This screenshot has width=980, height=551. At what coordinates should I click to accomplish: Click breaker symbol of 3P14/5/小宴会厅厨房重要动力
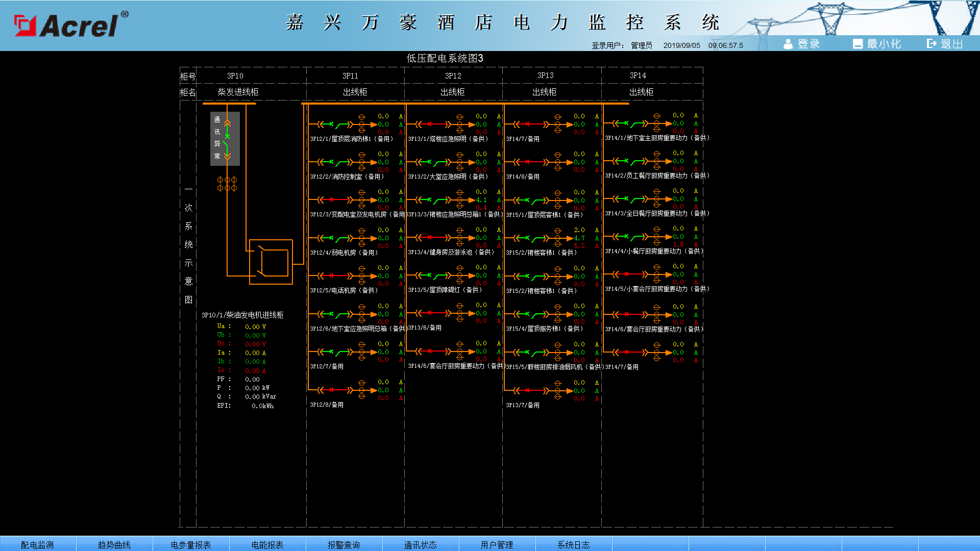point(630,274)
